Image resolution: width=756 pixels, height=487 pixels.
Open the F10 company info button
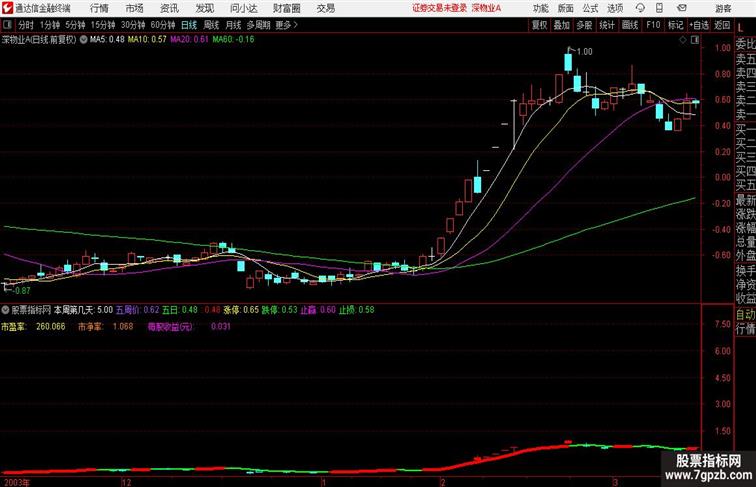coord(653,25)
